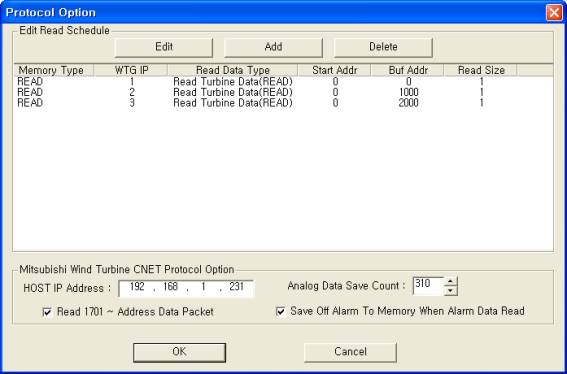Viewport: 567px width, 374px height.
Task: Decrease Analog Data Save Count with down arrow
Action: (450, 290)
